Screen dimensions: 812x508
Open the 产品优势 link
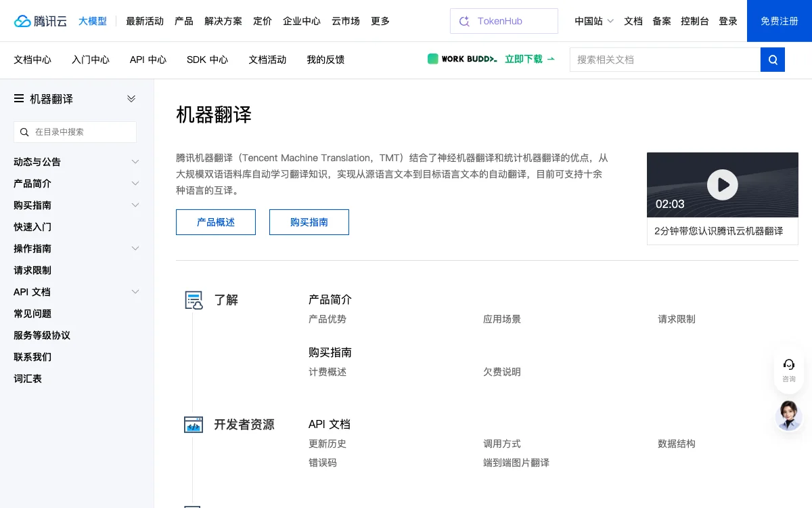click(x=328, y=319)
